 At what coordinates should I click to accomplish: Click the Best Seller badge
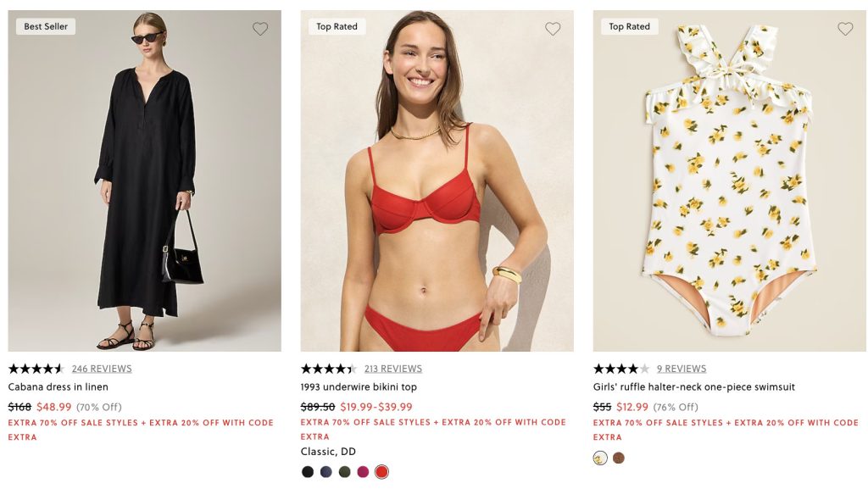pyautogui.click(x=46, y=26)
